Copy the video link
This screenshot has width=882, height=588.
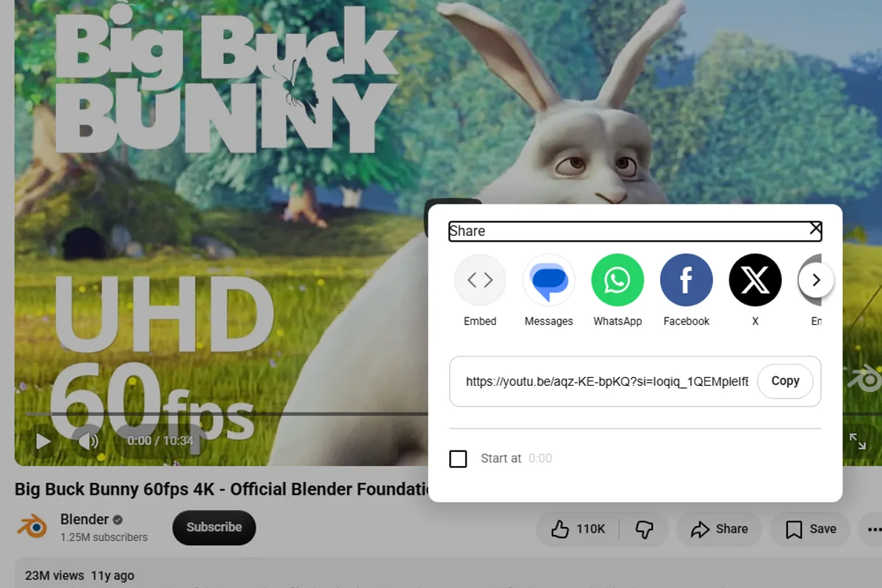tap(785, 381)
